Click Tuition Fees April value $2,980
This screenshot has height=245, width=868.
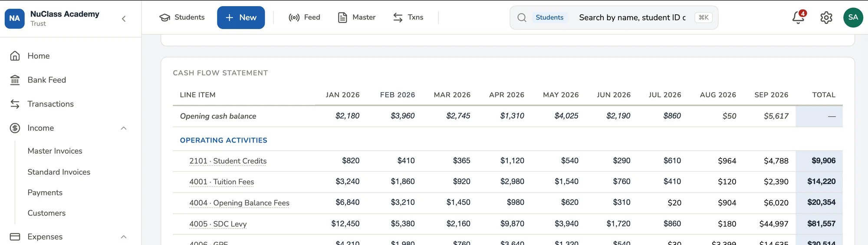pyautogui.click(x=512, y=182)
